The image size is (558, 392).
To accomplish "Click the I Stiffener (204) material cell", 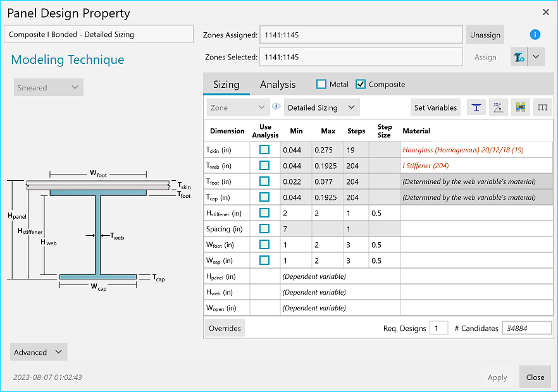I will click(476, 166).
